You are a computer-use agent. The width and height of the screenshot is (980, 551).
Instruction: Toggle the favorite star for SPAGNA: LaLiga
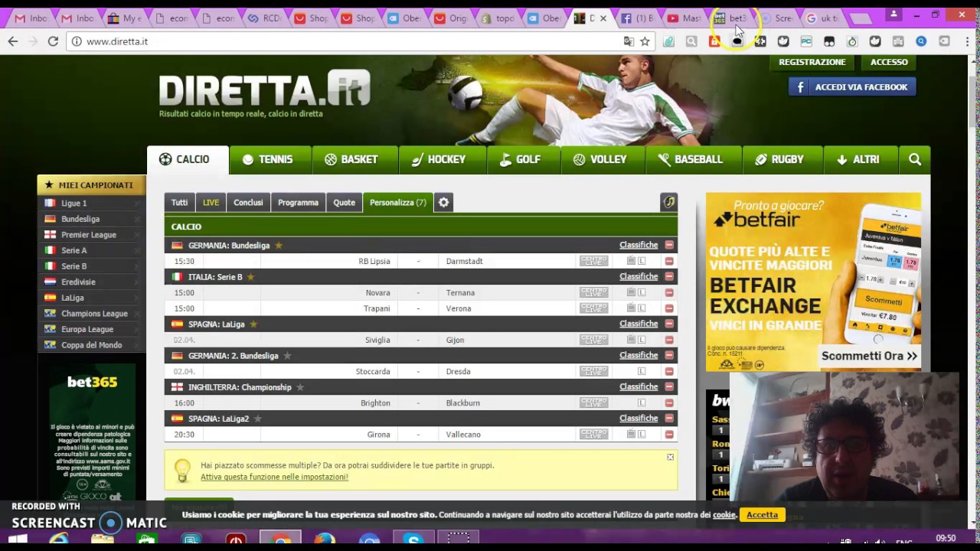(253, 324)
